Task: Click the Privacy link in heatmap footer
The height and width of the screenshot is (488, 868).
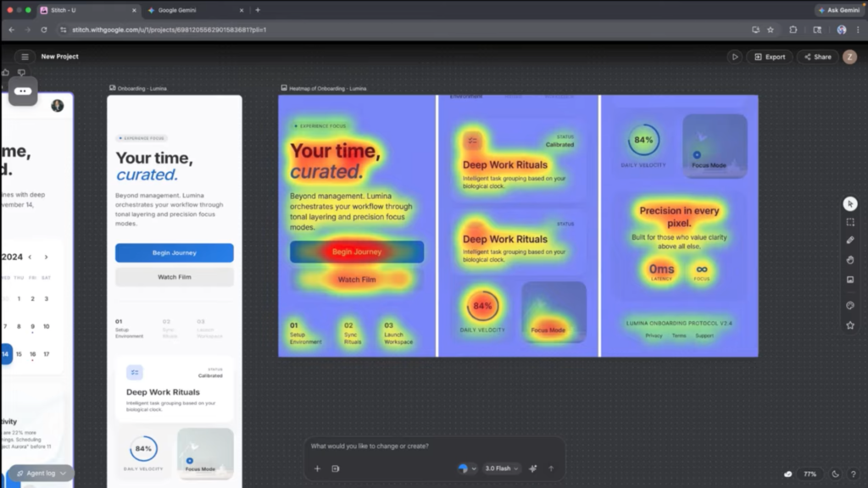Action: coord(654,335)
